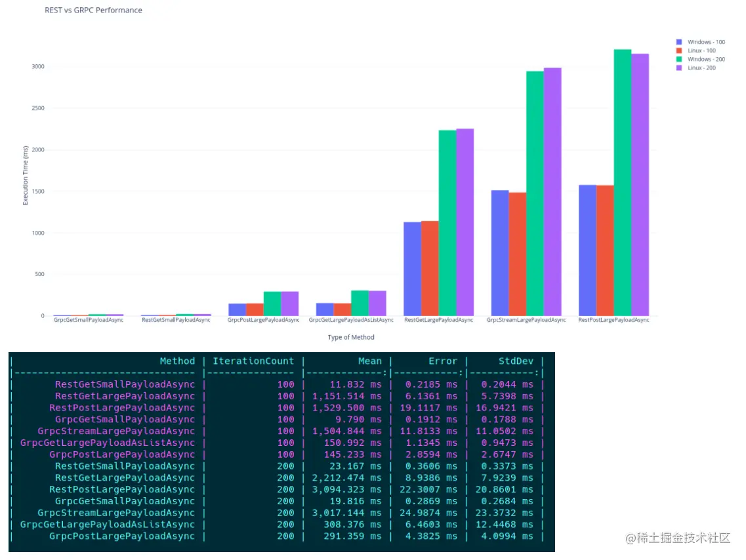The height and width of the screenshot is (560, 746).
Task: Click the 3000 tick on the y-axis
Action: pos(38,66)
